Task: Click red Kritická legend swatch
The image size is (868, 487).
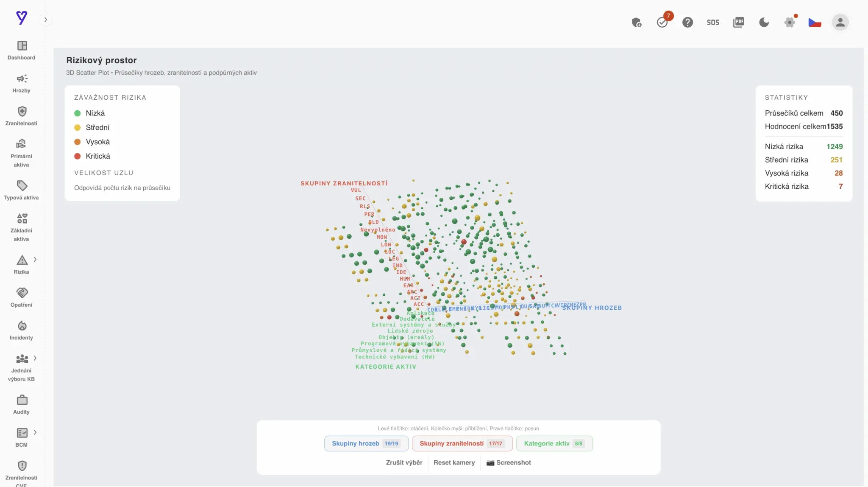Action: 78,156
